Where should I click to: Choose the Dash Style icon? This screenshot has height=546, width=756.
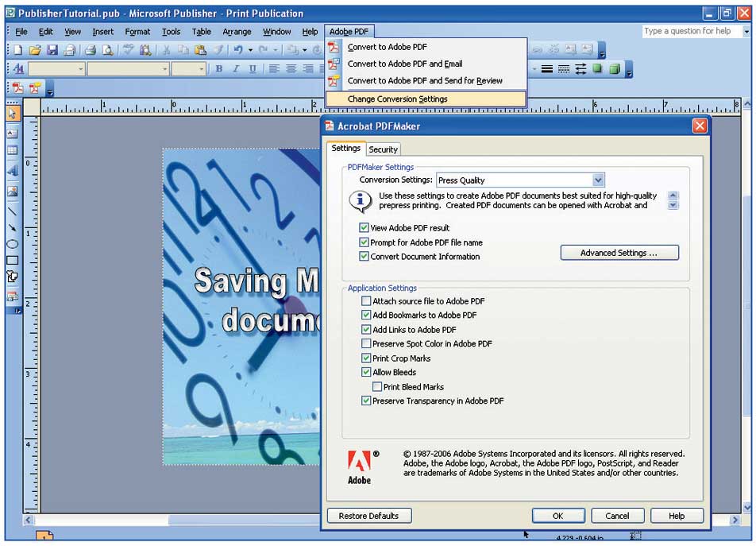point(564,69)
